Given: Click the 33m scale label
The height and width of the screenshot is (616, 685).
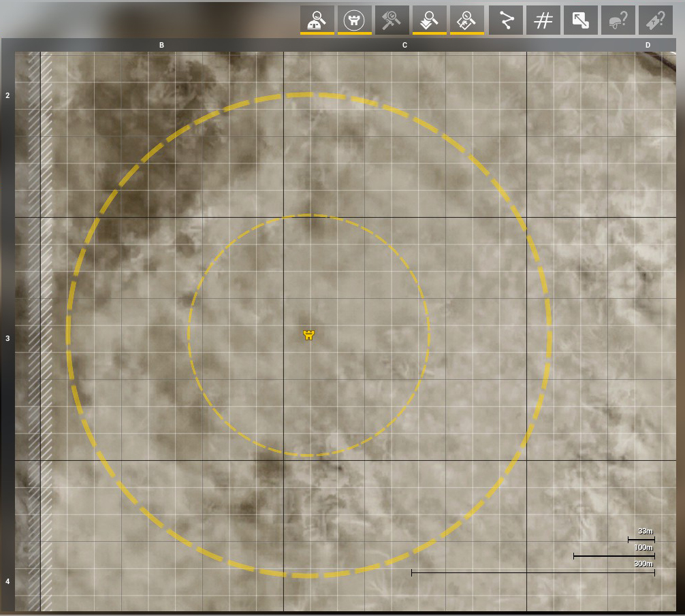Looking at the screenshot, I should (646, 532).
